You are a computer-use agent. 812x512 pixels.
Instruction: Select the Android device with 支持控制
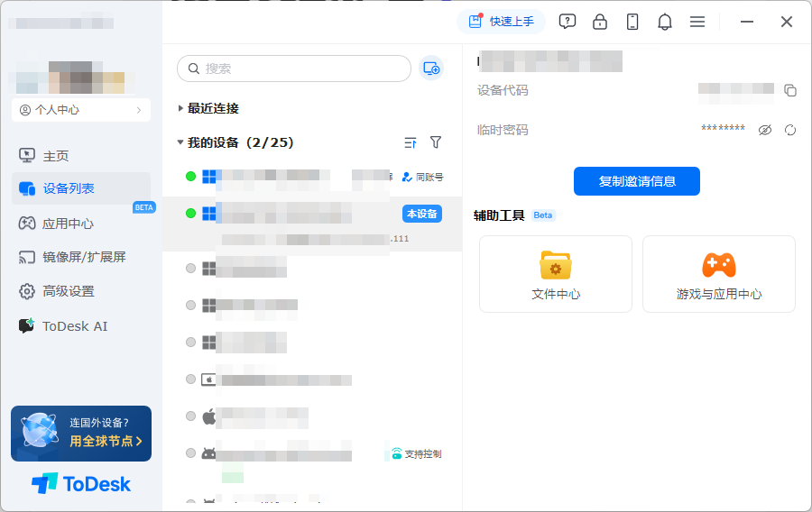point(312,454)
